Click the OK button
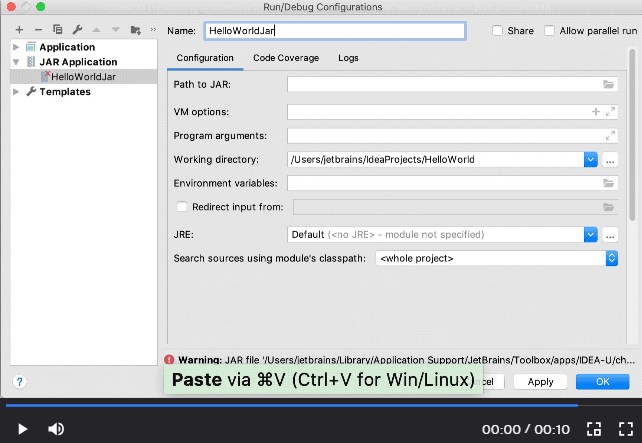 tap(602, 382)
